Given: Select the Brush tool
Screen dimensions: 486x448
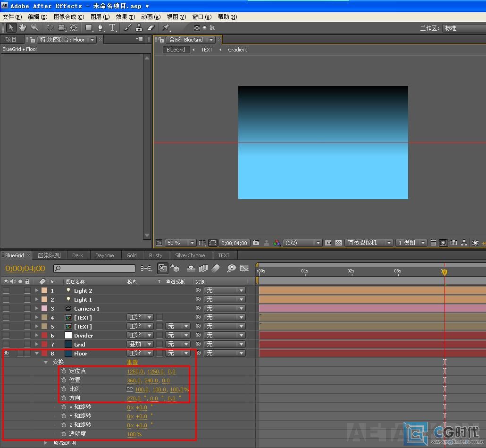Looking at the screenshot, I should 127,27.
